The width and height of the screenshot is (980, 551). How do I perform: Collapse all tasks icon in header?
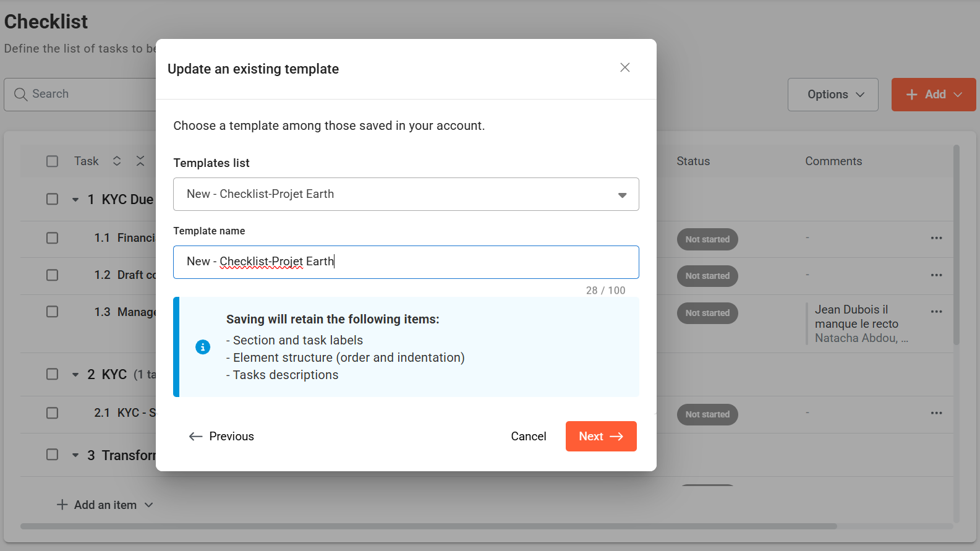(140, 161)
